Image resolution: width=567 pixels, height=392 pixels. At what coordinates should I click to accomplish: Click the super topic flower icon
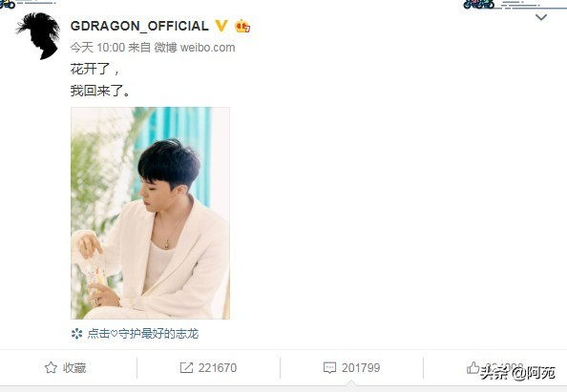(76, 334)
